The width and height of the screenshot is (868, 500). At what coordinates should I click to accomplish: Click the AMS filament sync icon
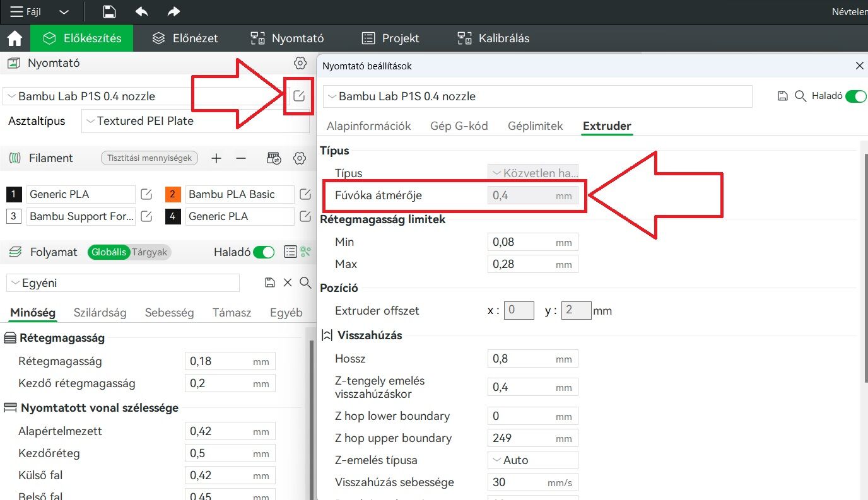point(274,158)
